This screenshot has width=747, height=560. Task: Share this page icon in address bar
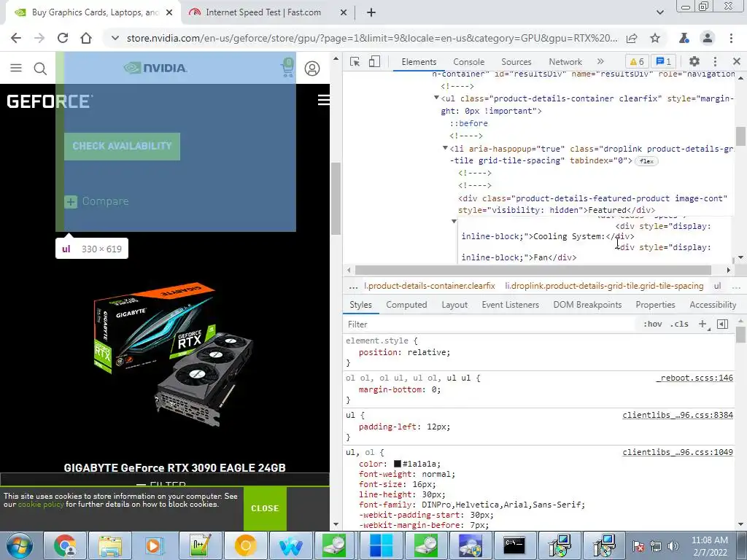click(x=632, y=38)
